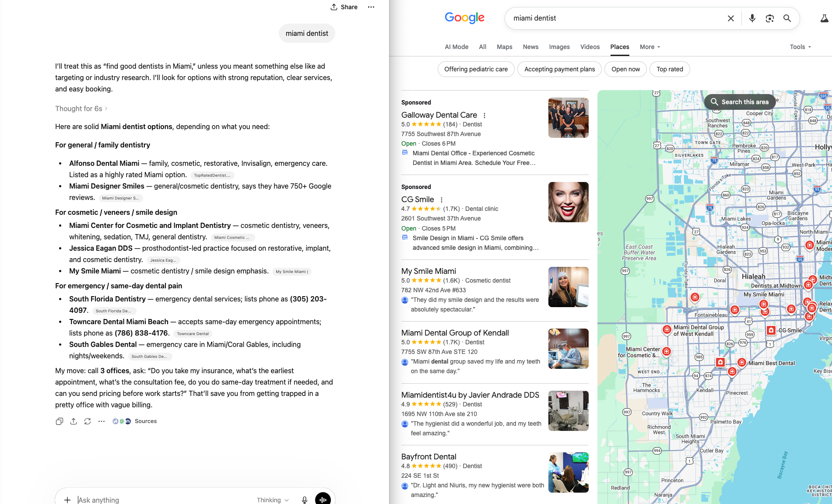Viewport: 832px width, 504px height.
Task: Expand the Thought for 6s reasoning
Action: tap(81, 108)
